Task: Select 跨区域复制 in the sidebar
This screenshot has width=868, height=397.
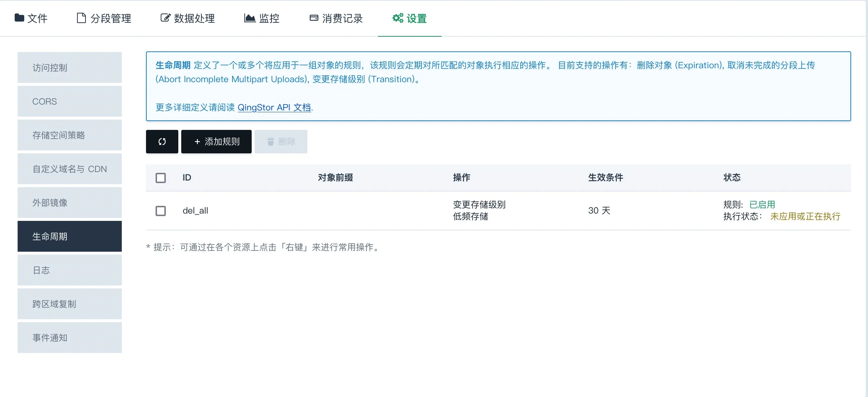Action: [70, 304]
